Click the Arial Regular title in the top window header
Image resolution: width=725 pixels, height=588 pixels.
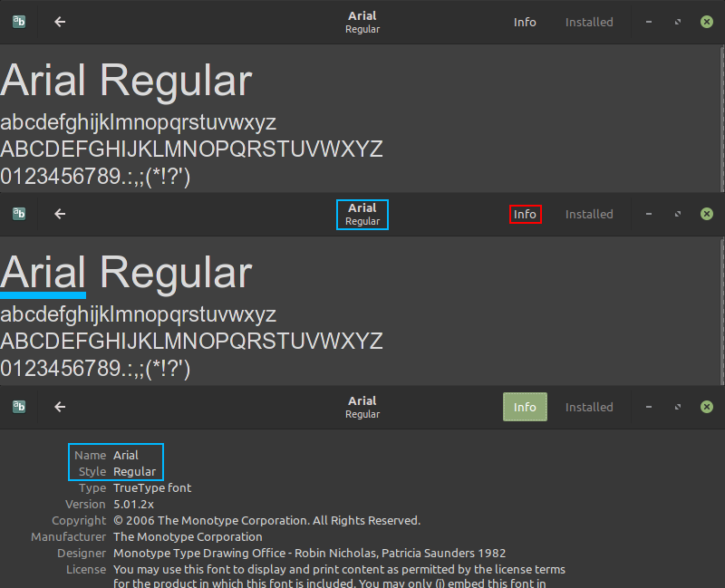[362, 22]
